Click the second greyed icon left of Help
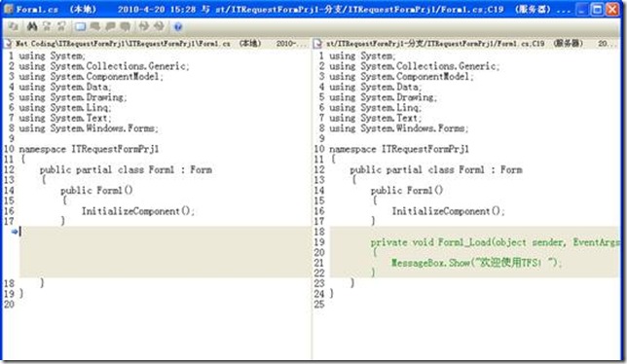 pos(143,26)
